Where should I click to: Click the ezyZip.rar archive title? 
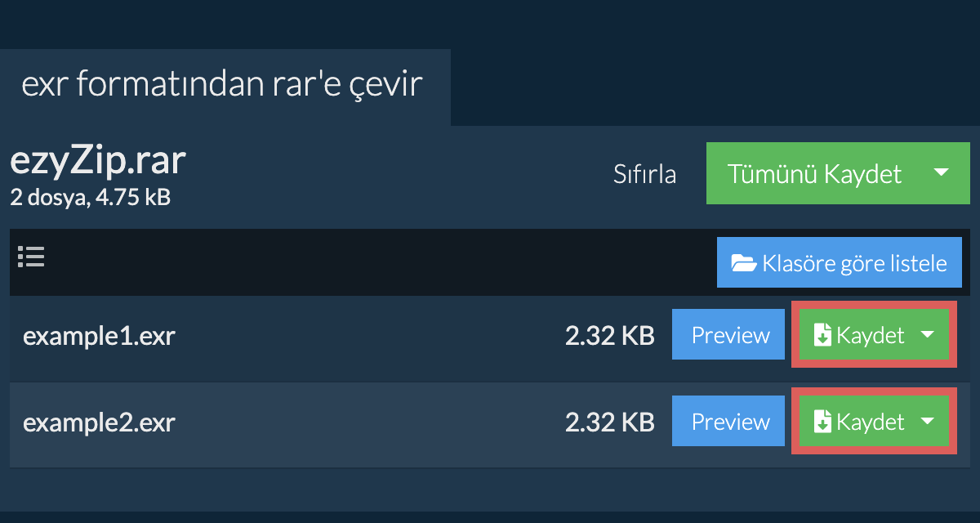pyautogui.click(x=98, y=162)
